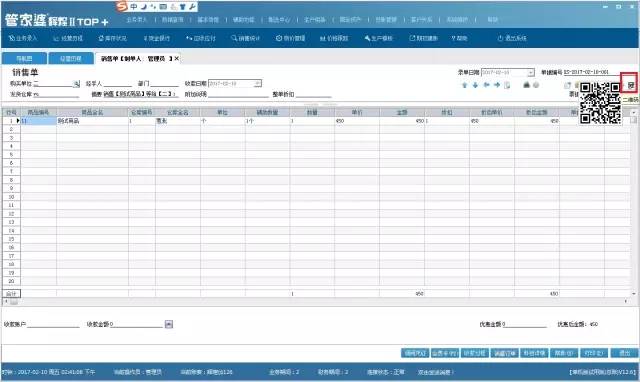The image size is (640, 382).
Task: Click the 合计 cell at the table bottom
Action: (x=11, y=293)
